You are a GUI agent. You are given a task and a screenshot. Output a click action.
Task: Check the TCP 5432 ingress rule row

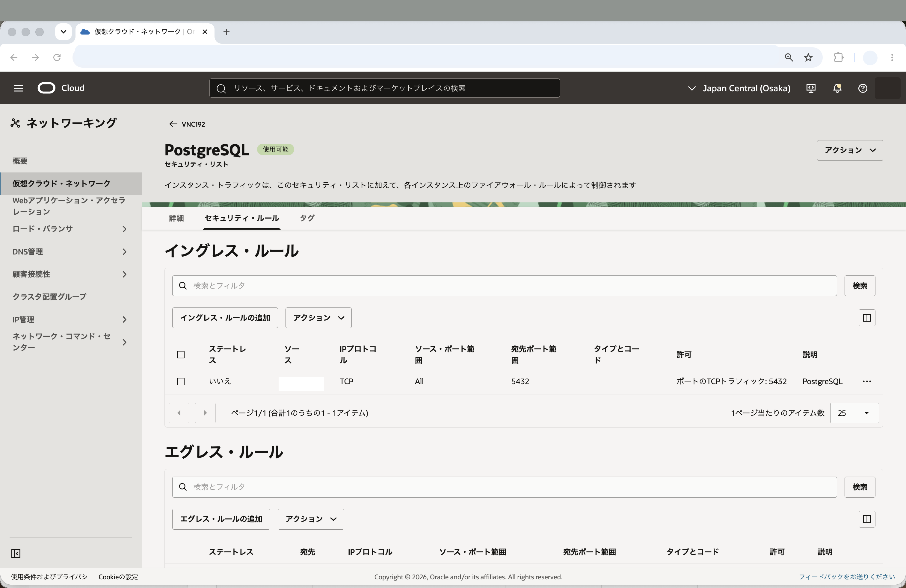click(x=181, y=381)
